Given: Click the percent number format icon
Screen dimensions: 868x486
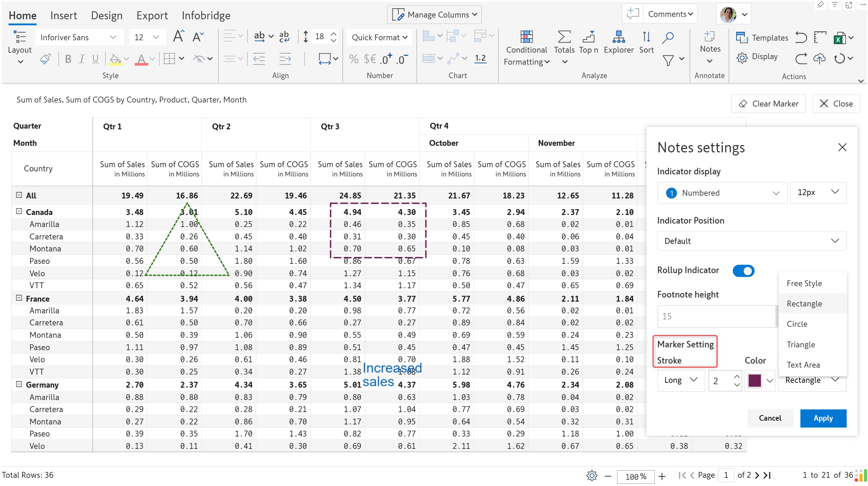Looking at the screenshot, I should point(353,59).
